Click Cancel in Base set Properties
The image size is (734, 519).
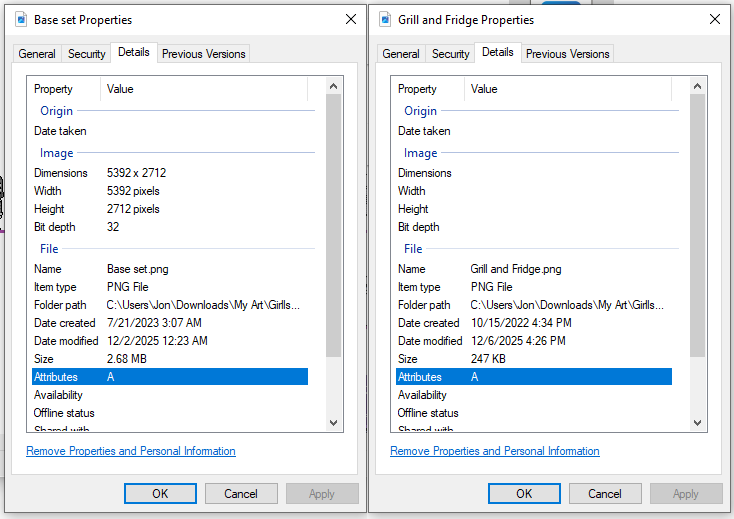coord(241,494)
